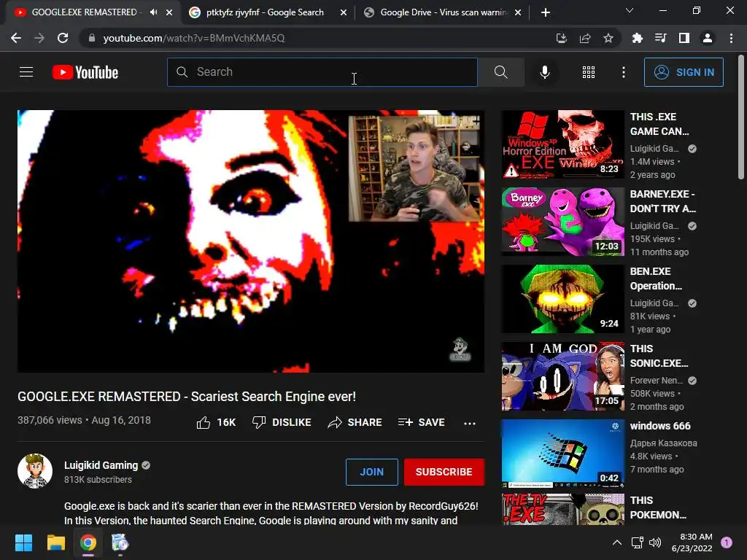Open BARNEY.EXE video thumbnail
747x560 pixels.
point(562,222)
